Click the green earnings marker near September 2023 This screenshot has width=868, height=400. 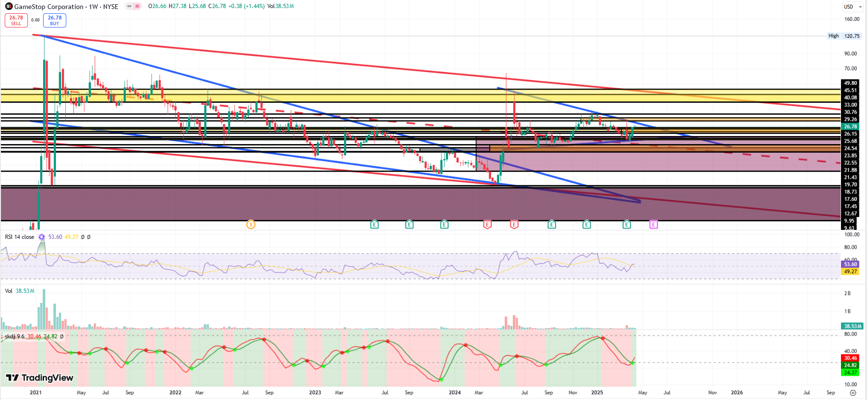(410, 224)
